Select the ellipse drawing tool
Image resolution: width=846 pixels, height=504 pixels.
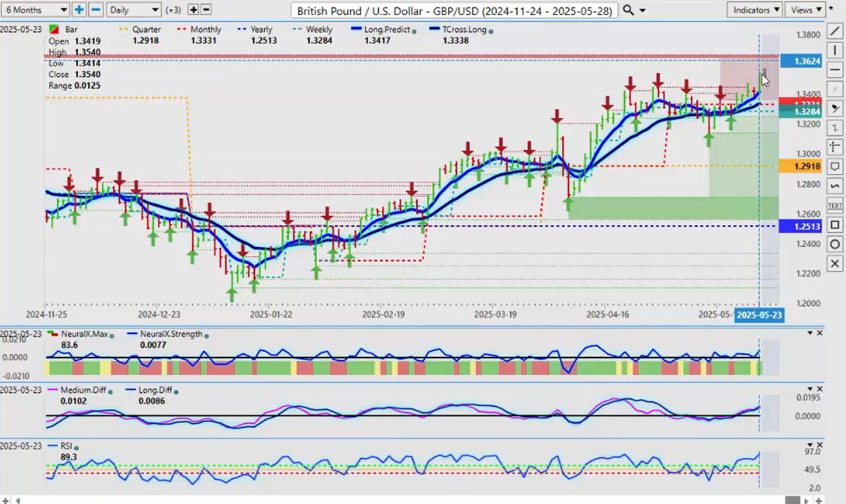point(834,244)
